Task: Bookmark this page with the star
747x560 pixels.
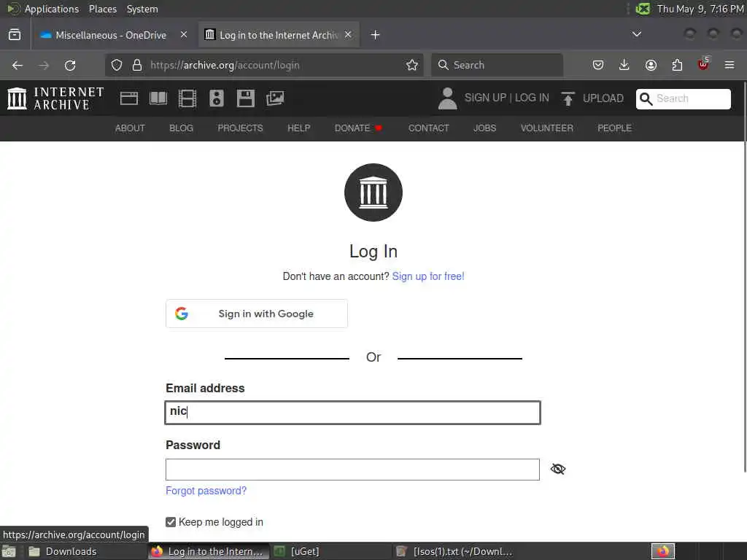Action: [412, 65]
